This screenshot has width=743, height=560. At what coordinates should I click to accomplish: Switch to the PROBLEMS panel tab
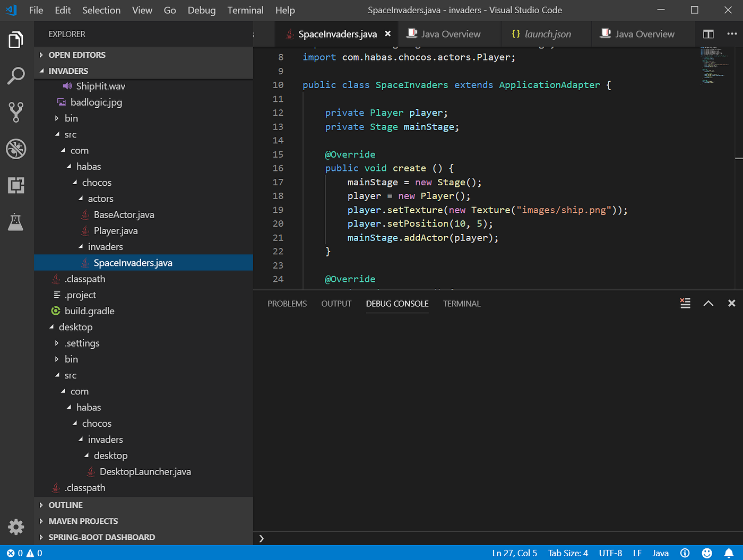287,304
